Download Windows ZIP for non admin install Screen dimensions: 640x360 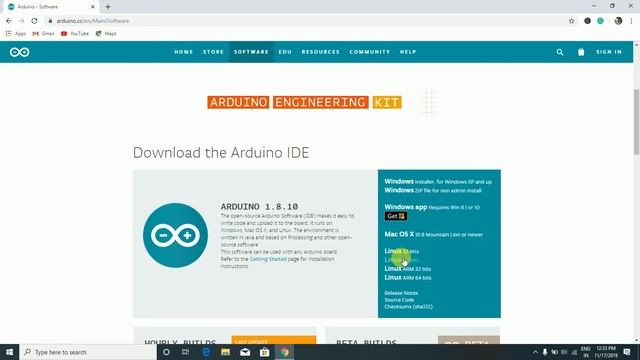(433, 190)
